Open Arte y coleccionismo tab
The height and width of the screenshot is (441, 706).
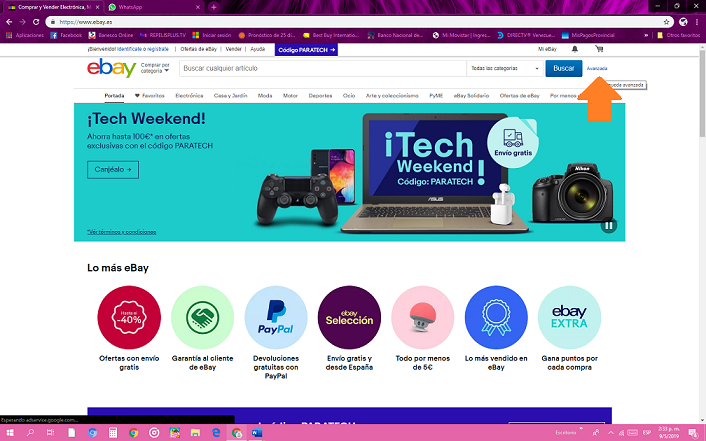[392, 95]
